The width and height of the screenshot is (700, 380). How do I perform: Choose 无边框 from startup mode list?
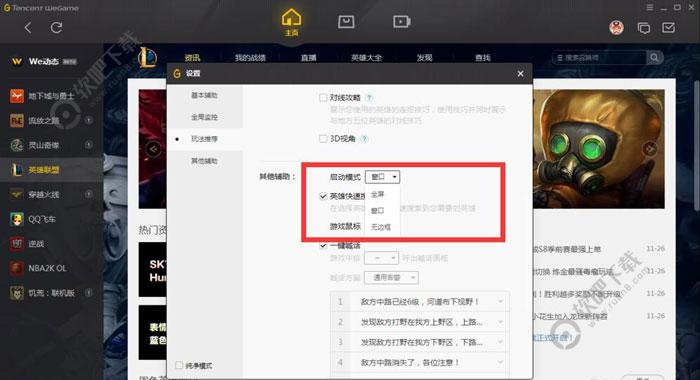382,227
